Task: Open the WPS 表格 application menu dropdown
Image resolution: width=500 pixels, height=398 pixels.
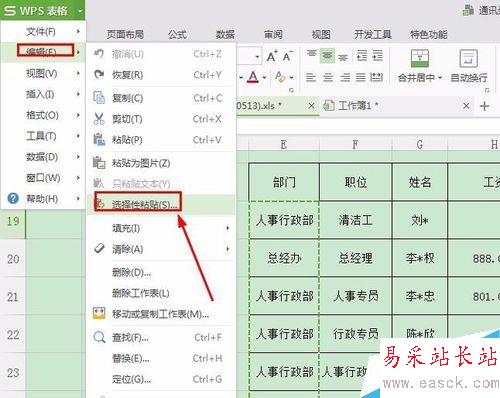Action: coord(80,11)
